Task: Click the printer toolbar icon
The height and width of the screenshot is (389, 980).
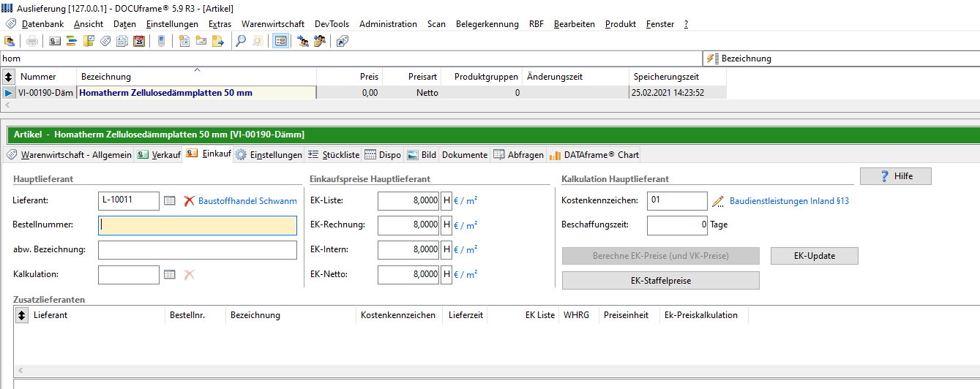Action: [32, 41]
